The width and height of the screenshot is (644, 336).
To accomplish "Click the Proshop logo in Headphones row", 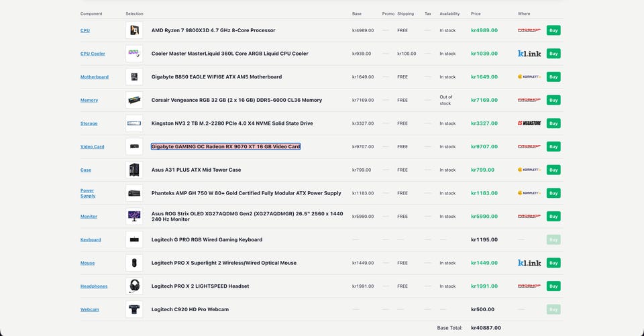I will tap(529, 286).
